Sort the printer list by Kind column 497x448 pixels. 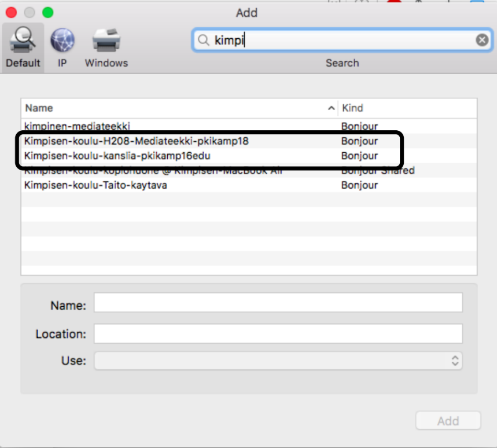click(x=405, y=108)
